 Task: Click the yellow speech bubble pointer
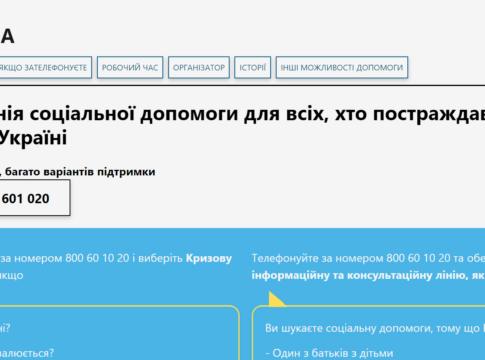click(277, 299)
